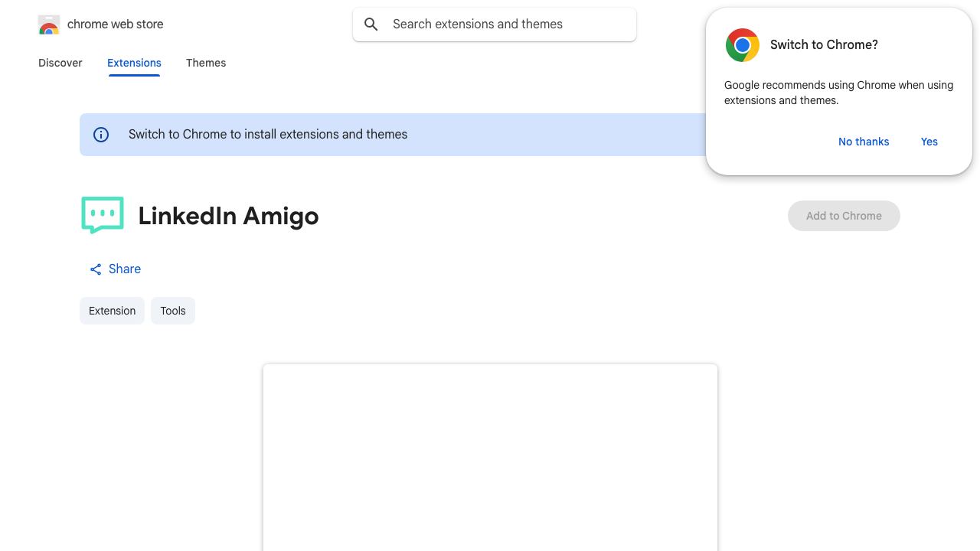
Task: Click the info icon in the blue banner
Action: point(101,135)
